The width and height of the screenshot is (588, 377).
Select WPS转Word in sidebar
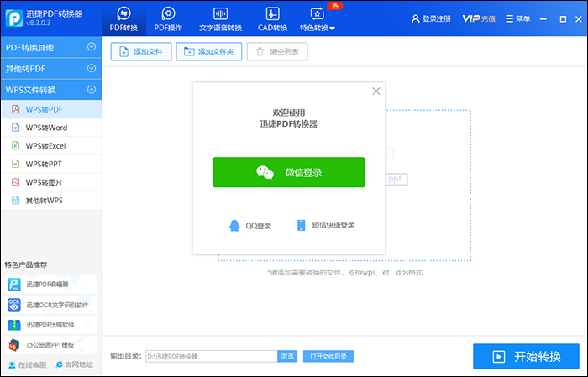(51, 128)
